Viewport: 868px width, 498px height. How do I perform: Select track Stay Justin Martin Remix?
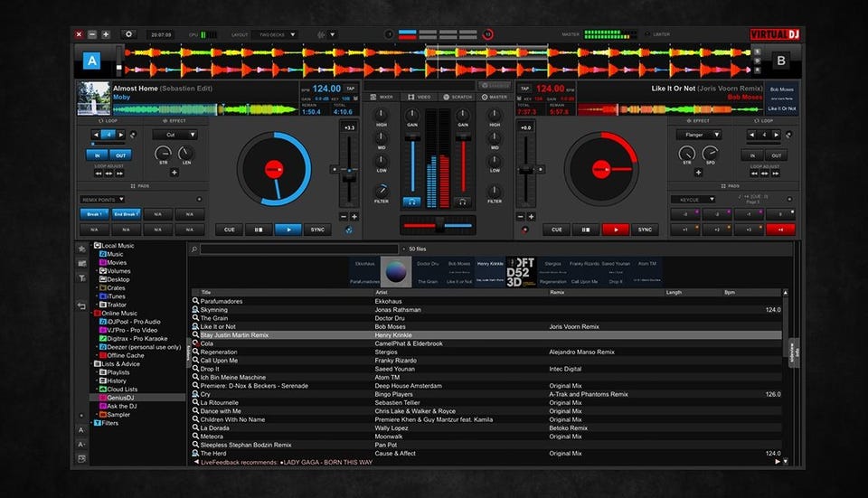point(486,334)
